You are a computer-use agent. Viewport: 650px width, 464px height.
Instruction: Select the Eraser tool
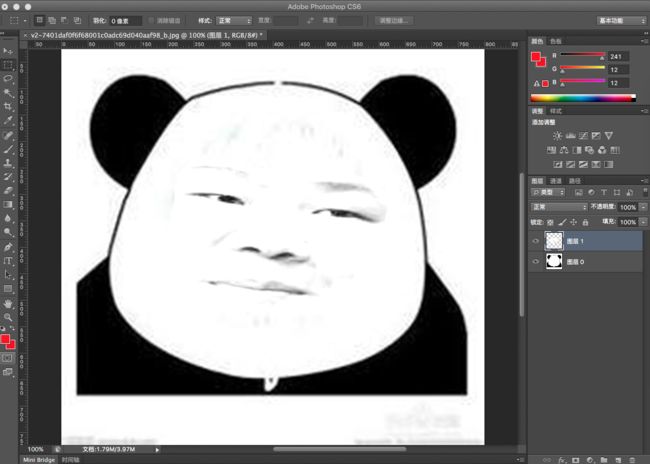click(x=8, y=190)
